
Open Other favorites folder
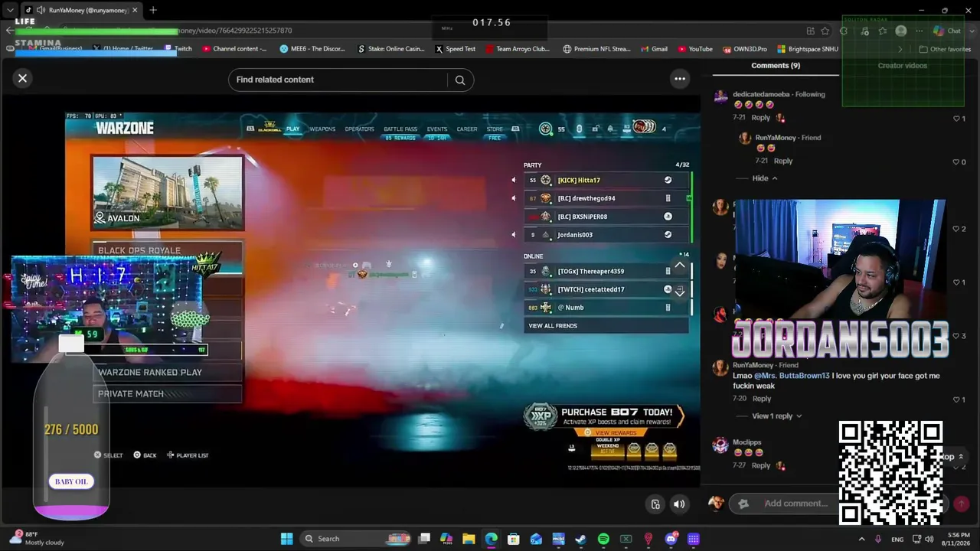(945, 49)
